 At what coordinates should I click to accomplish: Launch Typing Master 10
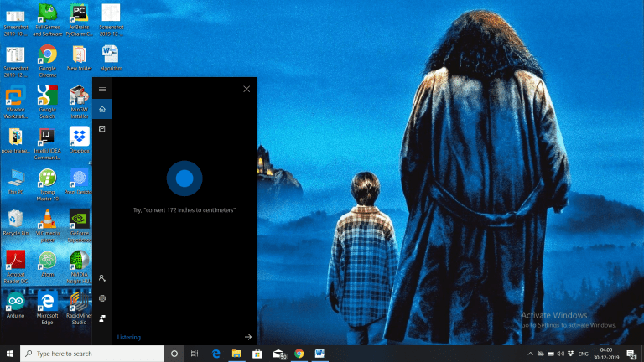click(48, 184)
